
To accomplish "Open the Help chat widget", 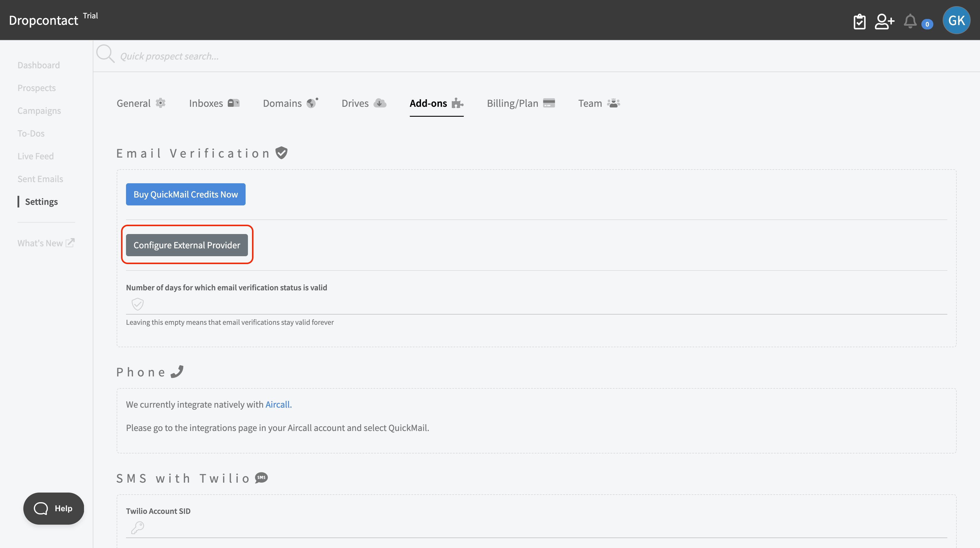I will (x=53, y=508).
